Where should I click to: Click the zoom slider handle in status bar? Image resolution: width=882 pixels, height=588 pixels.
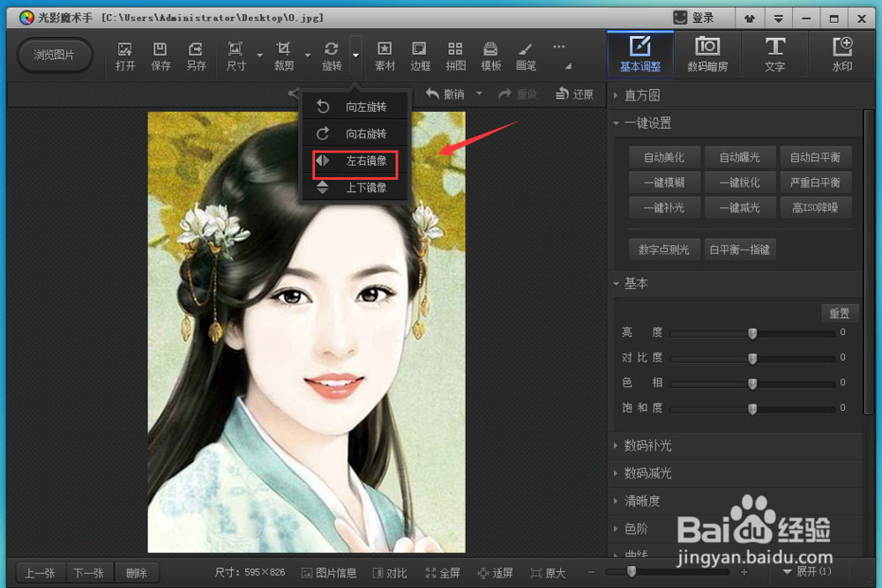tap(632, 572)
